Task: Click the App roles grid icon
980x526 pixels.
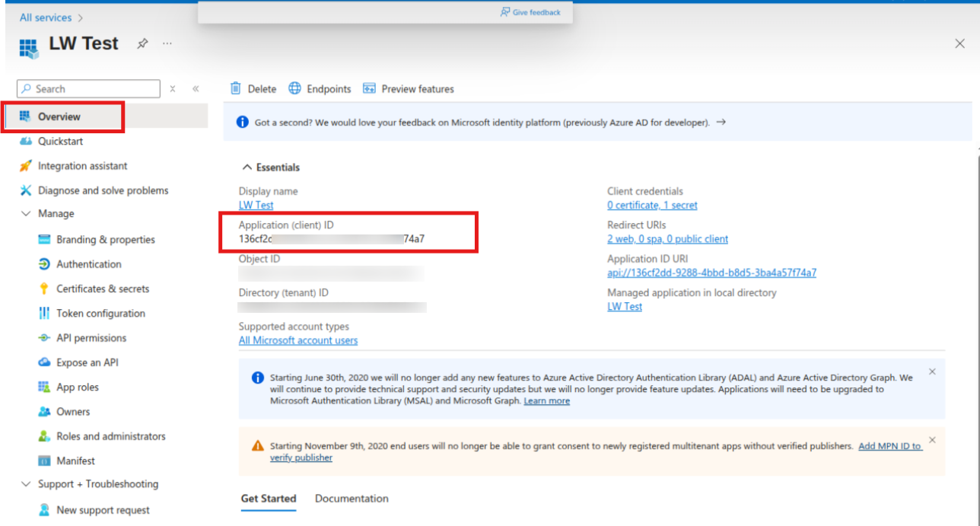Action: click(44, 387)
